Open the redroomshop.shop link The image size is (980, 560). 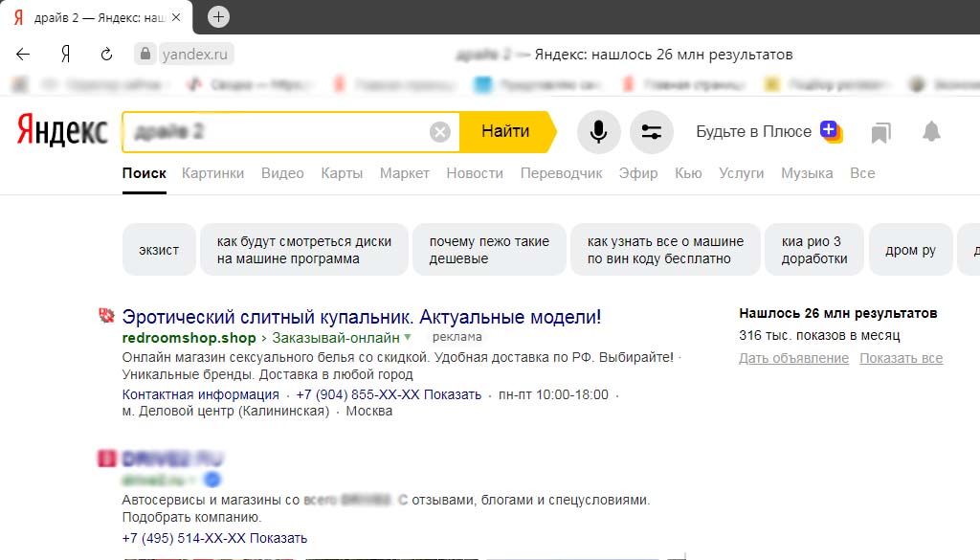pos(189,338)
